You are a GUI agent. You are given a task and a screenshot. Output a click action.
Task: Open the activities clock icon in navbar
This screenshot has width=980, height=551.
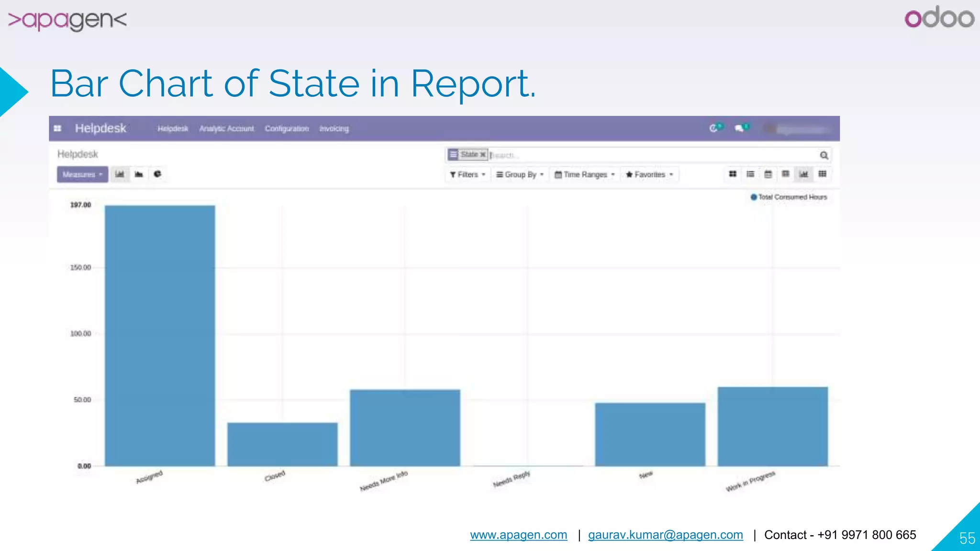[716, 128]
